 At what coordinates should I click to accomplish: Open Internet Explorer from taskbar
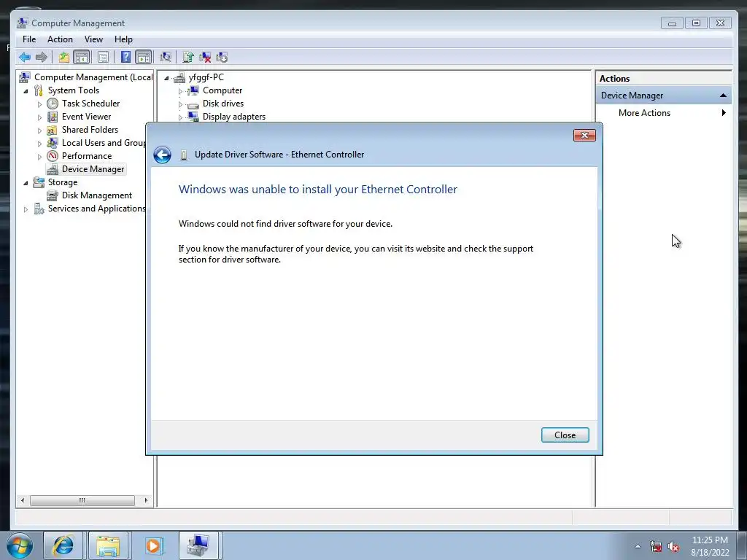[63, 545]
